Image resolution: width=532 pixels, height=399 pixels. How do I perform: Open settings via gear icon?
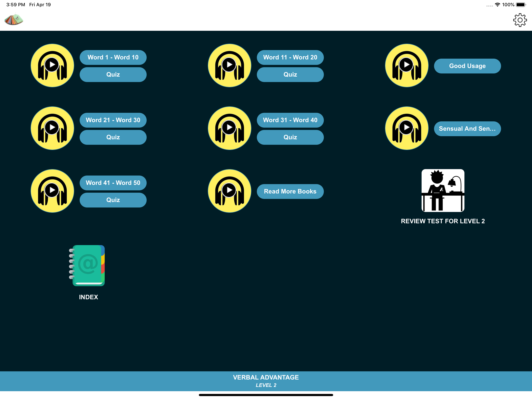click(x=520, y=20)
